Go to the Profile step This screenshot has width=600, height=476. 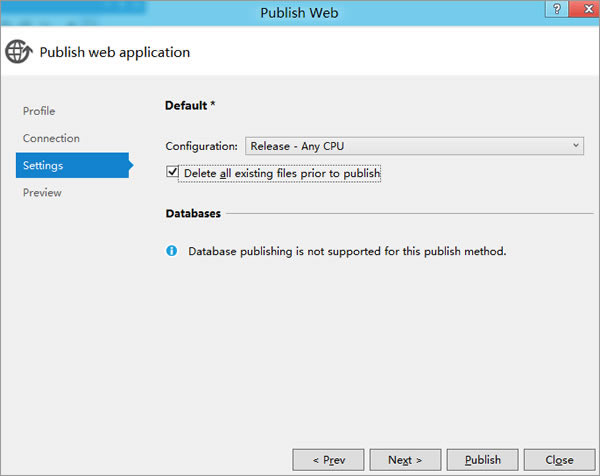pyautogui.click(x=39, y=111)
